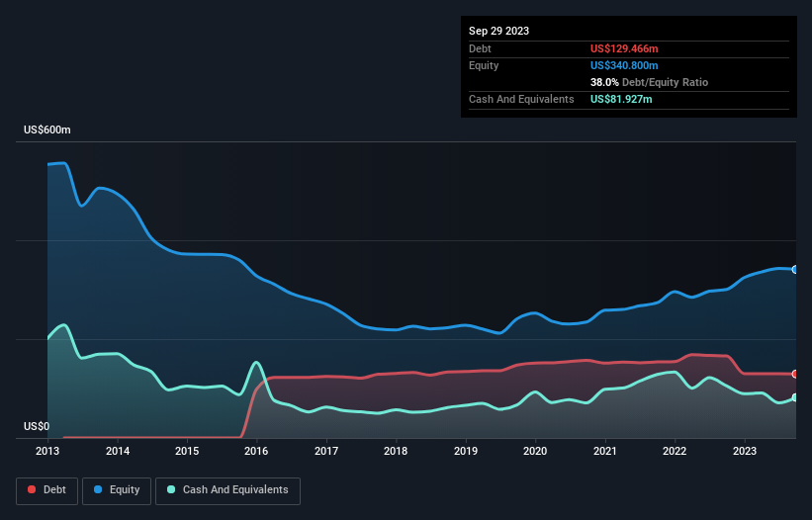The image size is (812, 520).
Task: Click the red Debt endpoint marker
Action: pos(795,374)
